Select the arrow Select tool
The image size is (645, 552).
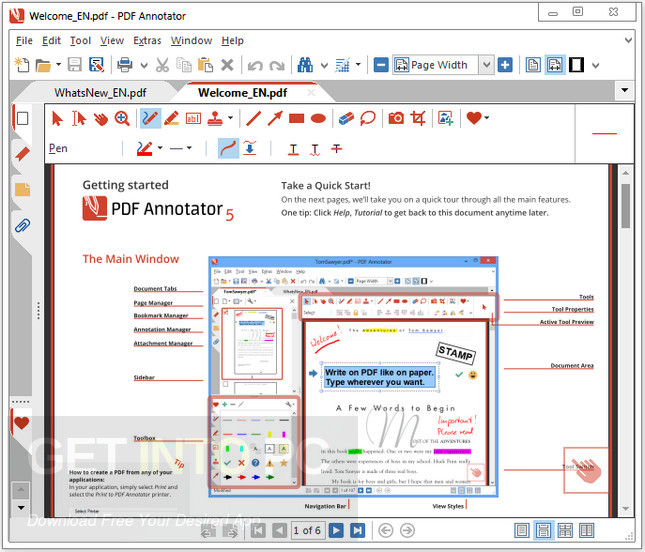tap(57, 118)
